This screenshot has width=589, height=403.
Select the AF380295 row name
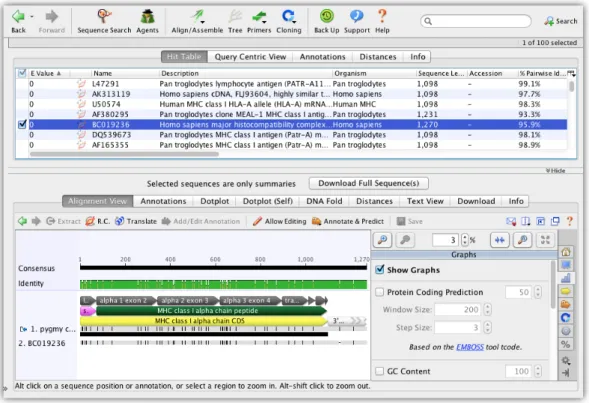(x=110, y=114)
